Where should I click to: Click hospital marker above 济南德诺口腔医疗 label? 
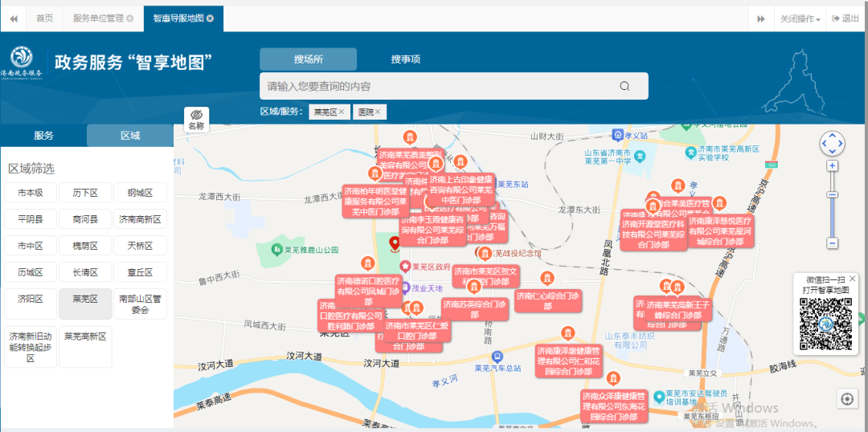click(x=367, y=263)
